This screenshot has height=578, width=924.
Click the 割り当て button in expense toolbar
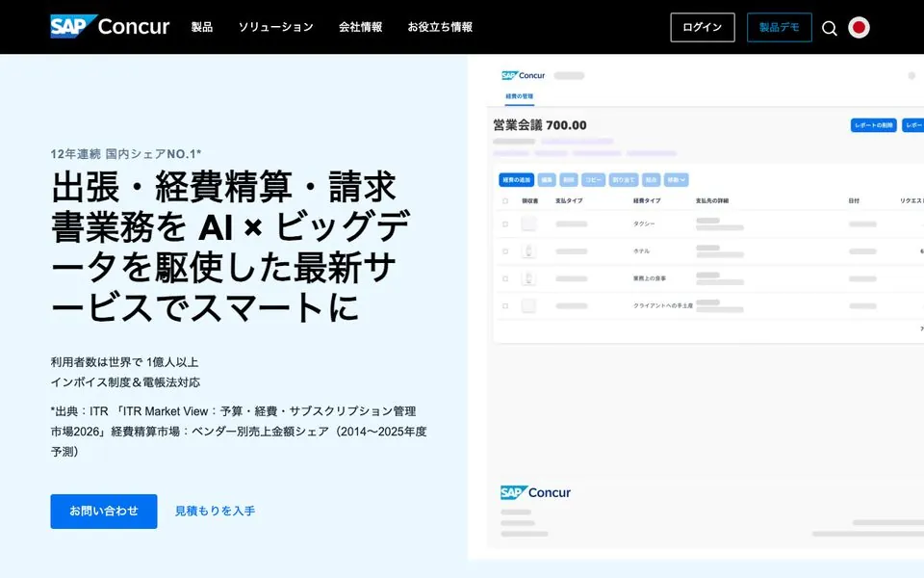click(623, 180)
